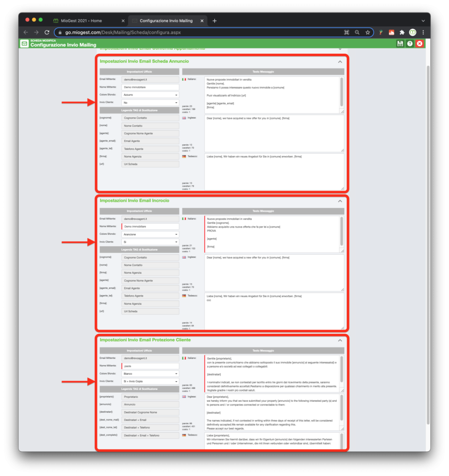The height and width of the screenshot is (476, 449).
Task: Open Colore Sfondo dropdown showing Bianco
Action: (150, 374)
